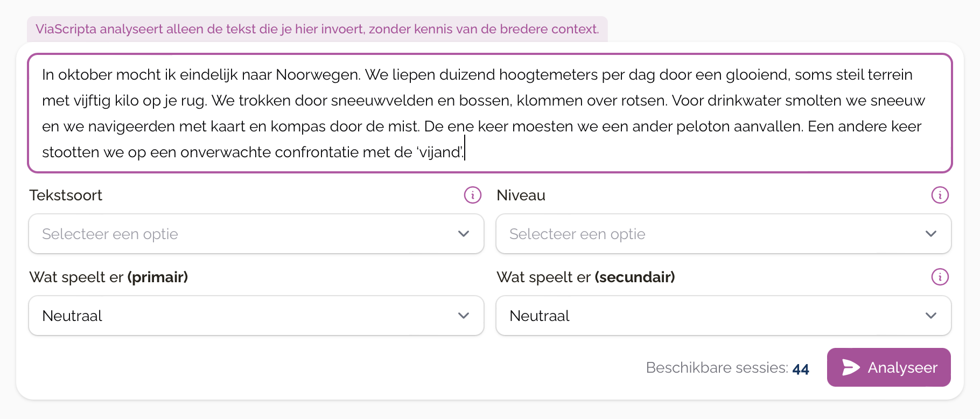Image resolution: width=980 pixels, height=419 pixels.
Task: Open the info icon for Wat speelt er (secundair)
Action: point(940,277)
